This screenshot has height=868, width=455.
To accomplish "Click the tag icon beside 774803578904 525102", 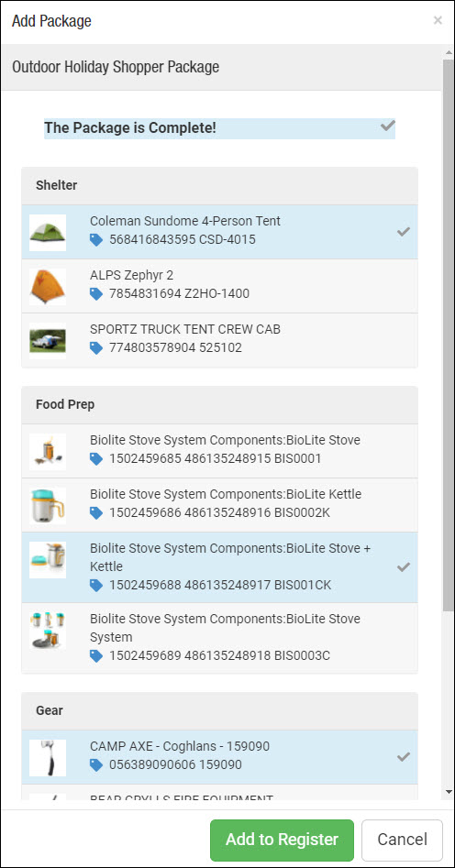I will click(96, 348).
